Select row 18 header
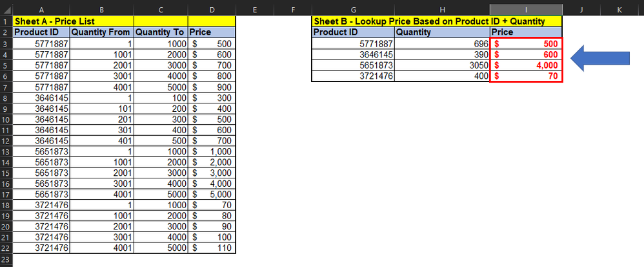 pos(6,206)
